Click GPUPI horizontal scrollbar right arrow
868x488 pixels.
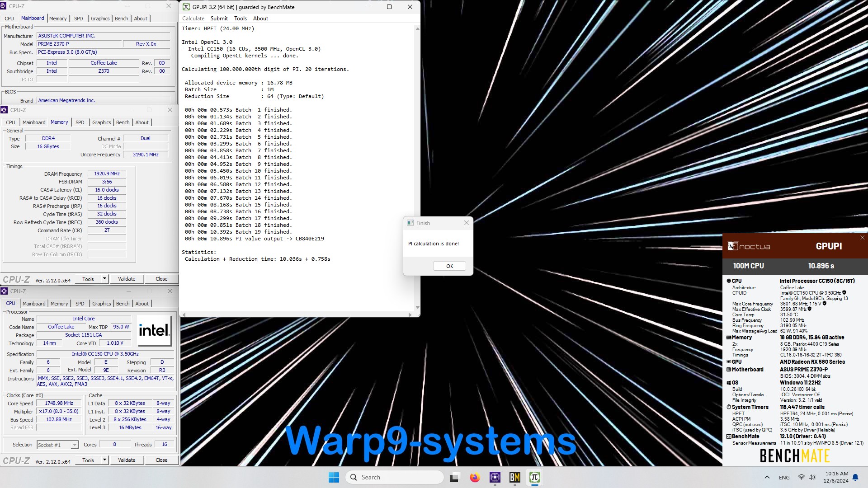[x=410, y=314]
